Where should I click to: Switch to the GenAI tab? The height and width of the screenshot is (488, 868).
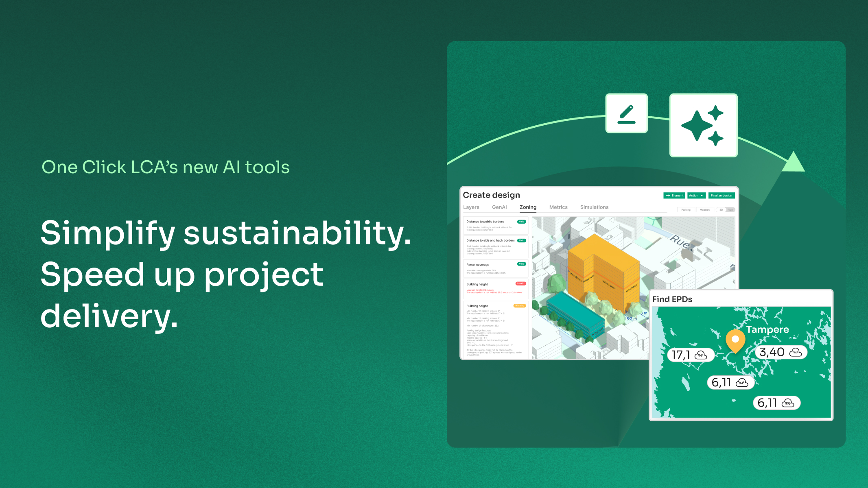pos(499,207)
